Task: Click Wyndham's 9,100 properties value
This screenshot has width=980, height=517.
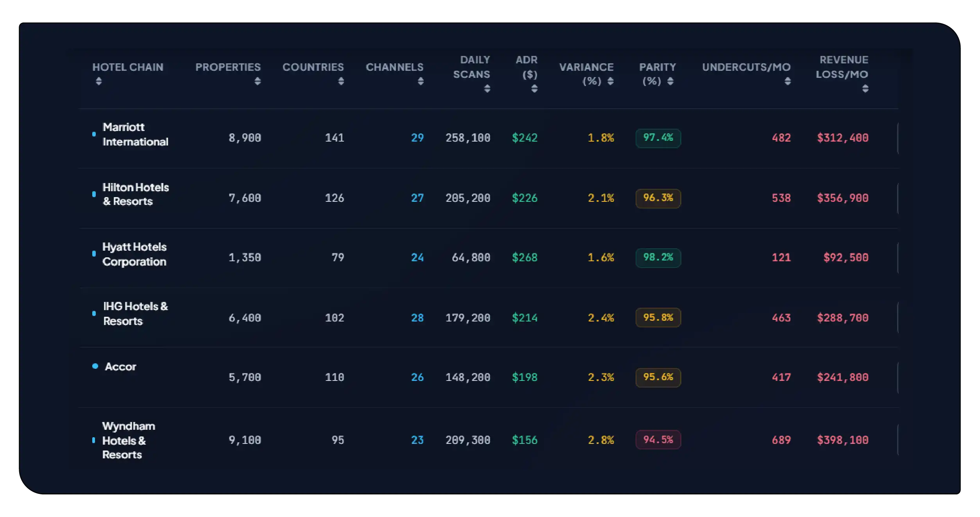Action: pyautogui.click(x=245, y=440)
